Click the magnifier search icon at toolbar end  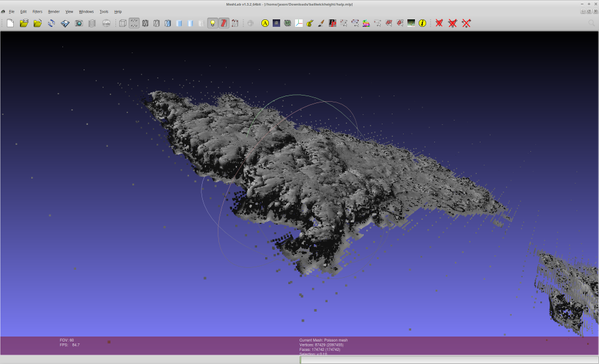coord(591,23)
